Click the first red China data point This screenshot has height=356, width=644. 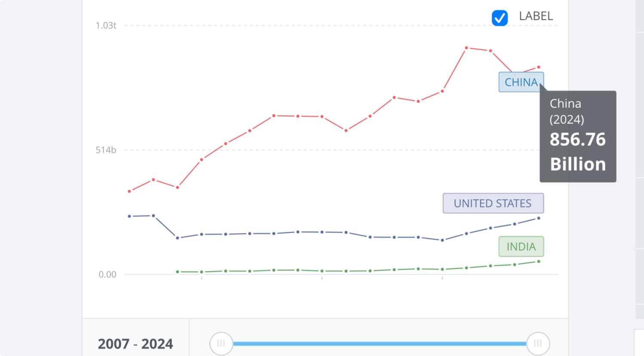pos(129,191)
